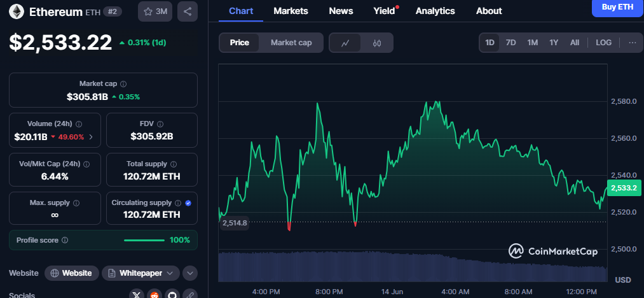644x298 pixels.
Task: Click the $20.11B volume value
Action: tap(31, 137)
